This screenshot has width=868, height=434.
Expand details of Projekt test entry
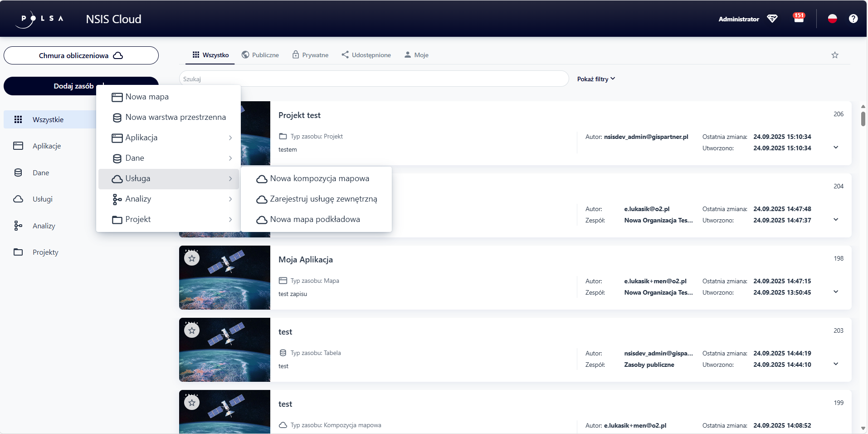pyautogui.click(x=836, y=148)
